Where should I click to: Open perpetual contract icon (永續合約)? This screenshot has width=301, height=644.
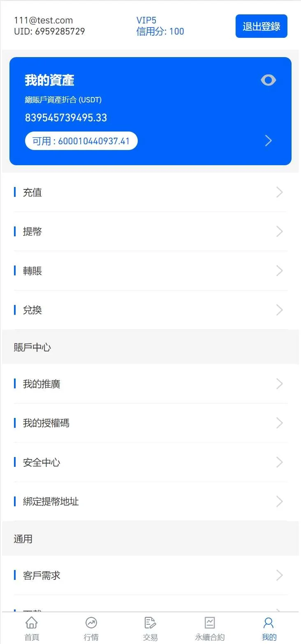(x=210, y=623)
